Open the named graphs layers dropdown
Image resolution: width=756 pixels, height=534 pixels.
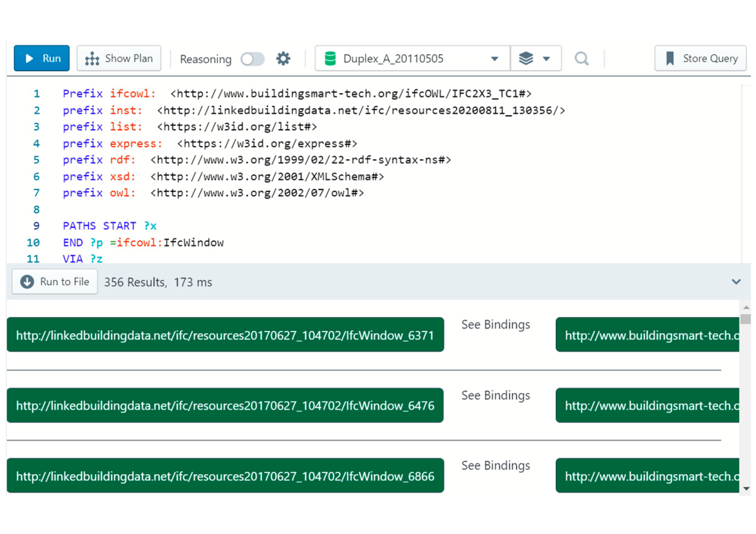tap(546, 59)
